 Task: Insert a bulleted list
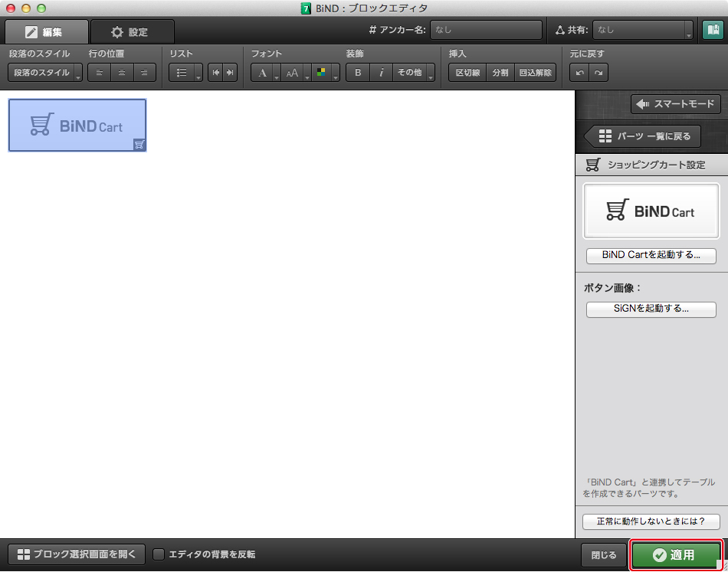[x=182, y=73]
